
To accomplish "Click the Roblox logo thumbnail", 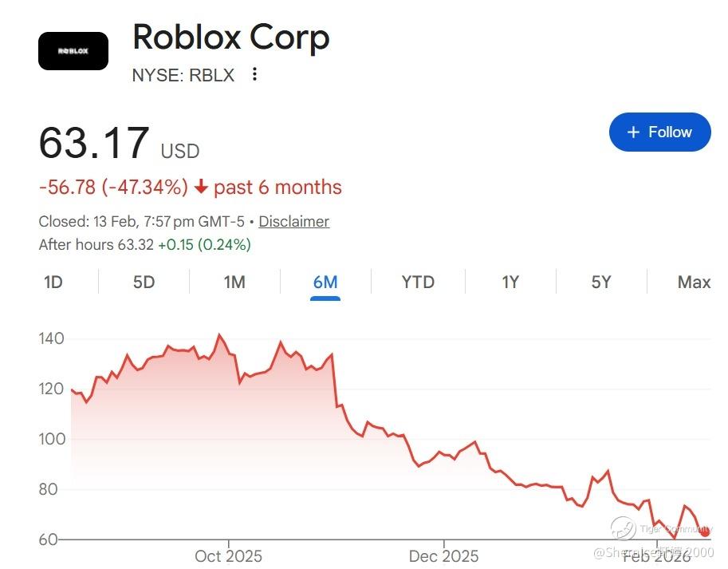I will coord(73,51).
